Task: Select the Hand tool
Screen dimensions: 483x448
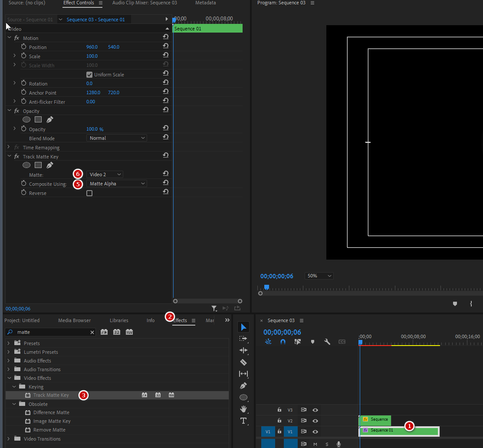Action: (x=243, y=409)
